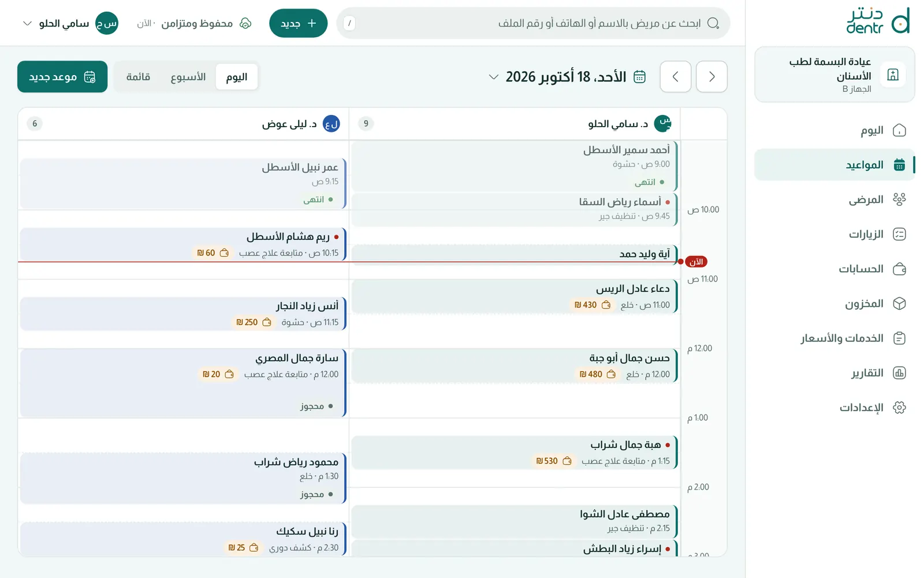Viewport: 924px width, 578px height.
Task: Open محمود رياض شراب appointment
Action: pyautogui.click(x=183, y=478)
